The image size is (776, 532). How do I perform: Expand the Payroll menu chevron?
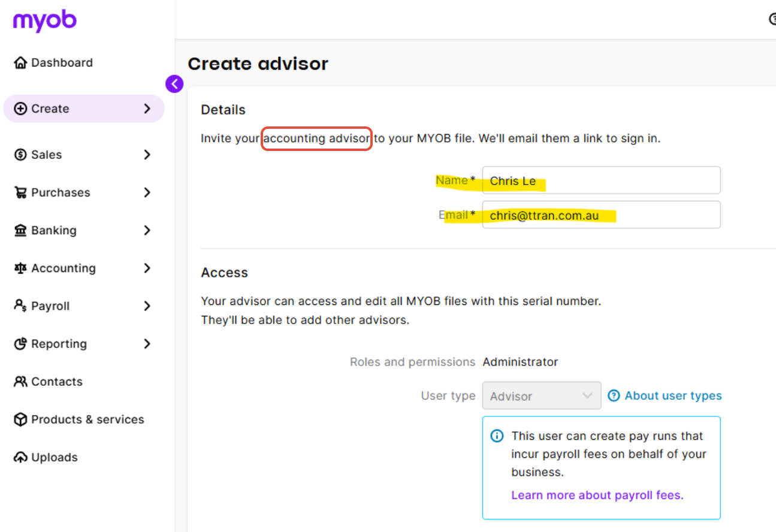click(147, 306)
